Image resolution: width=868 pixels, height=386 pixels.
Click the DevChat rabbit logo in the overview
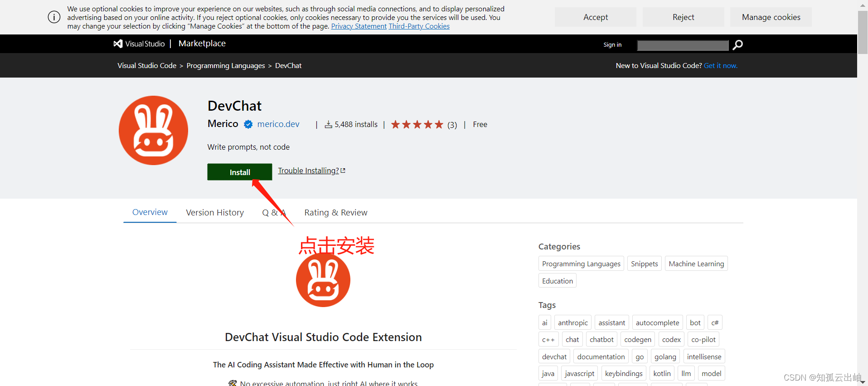coord(323,280)
